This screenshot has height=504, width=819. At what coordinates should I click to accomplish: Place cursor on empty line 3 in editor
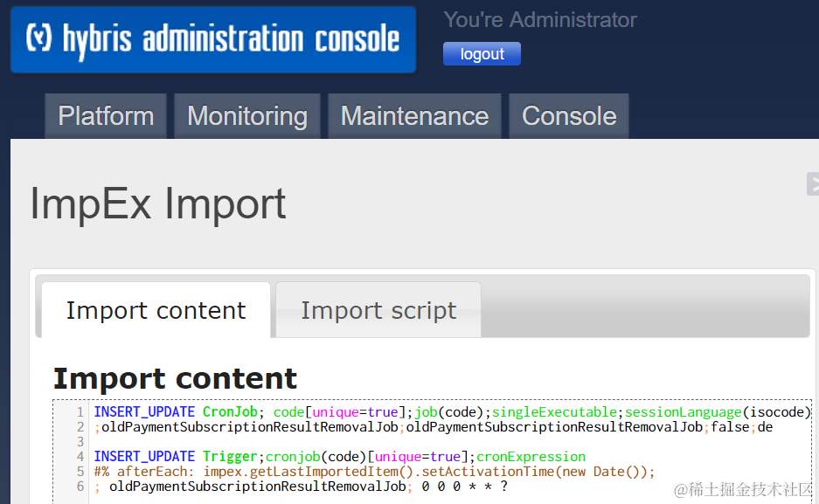[449, 442]
